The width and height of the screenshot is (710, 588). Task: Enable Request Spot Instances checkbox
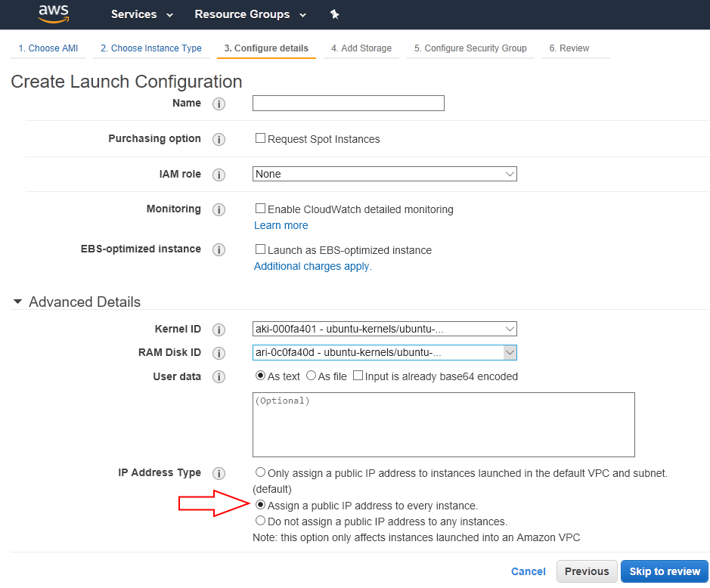pyautogui.click(x=260, y=138)
